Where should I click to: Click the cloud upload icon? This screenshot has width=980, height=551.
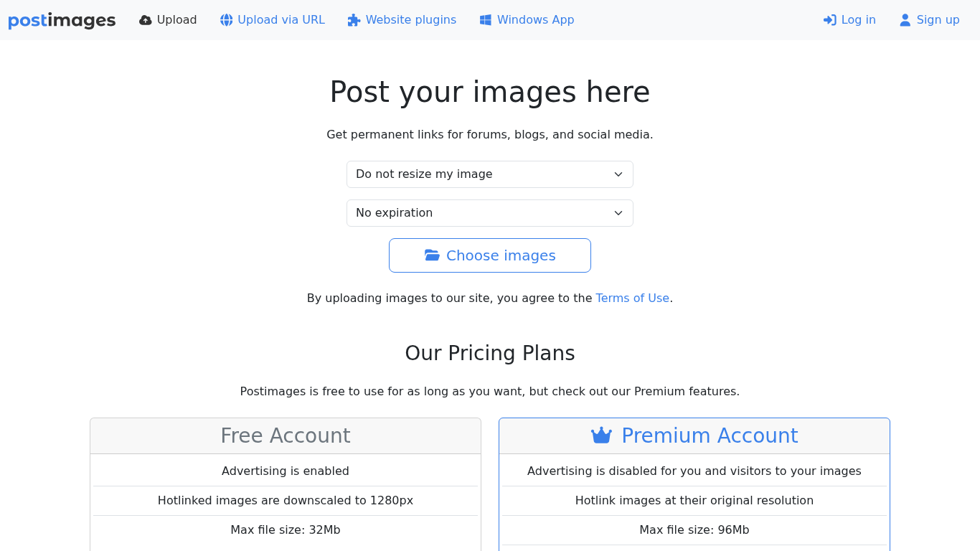[146, 20]
